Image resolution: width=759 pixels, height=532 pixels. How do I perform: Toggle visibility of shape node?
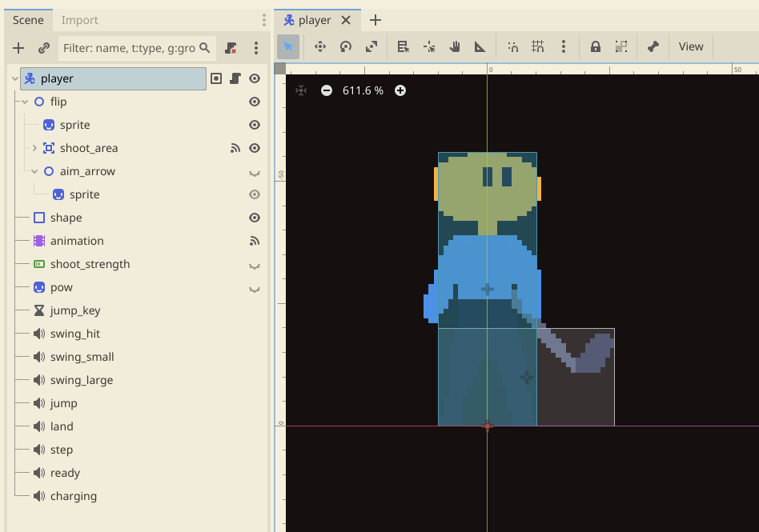255,218
